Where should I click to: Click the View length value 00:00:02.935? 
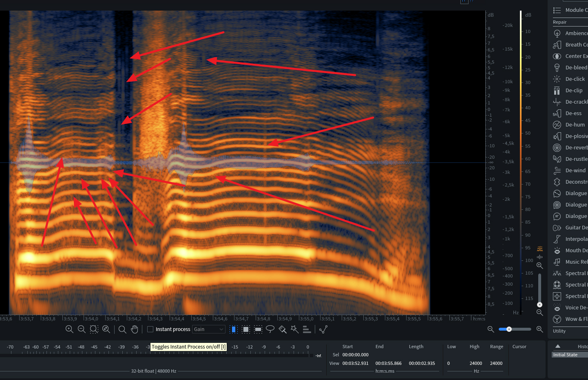[422, 363]
